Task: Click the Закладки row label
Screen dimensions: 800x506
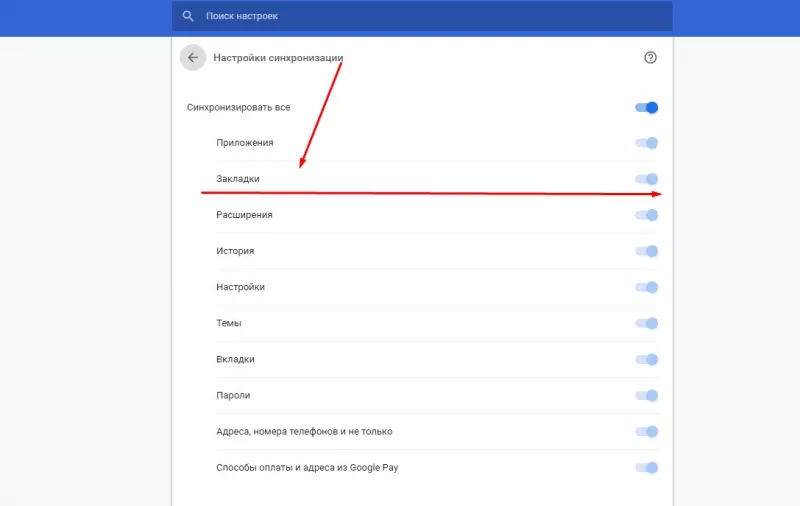Action: [238, 179]
